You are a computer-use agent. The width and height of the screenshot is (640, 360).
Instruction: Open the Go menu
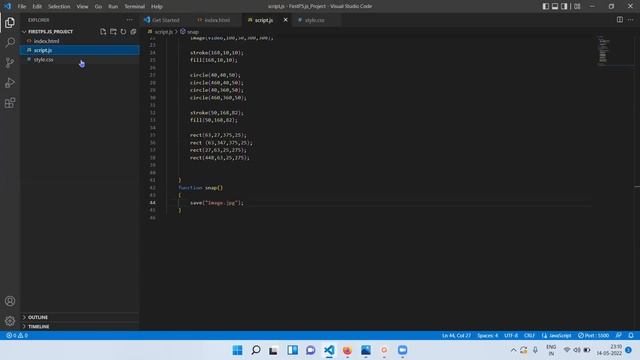tap(98, 7)
